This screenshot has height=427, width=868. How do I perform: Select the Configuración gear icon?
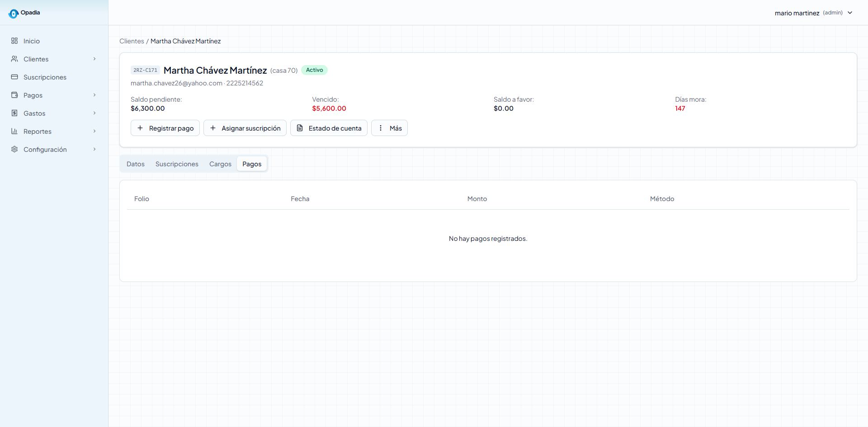click(x=14, y=149)
